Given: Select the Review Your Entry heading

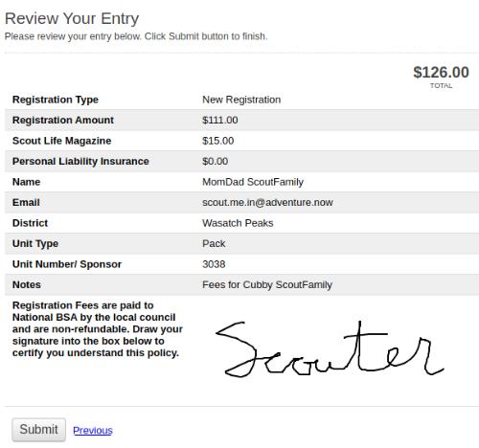Looking at the screenshot, I should pos(72,18).
